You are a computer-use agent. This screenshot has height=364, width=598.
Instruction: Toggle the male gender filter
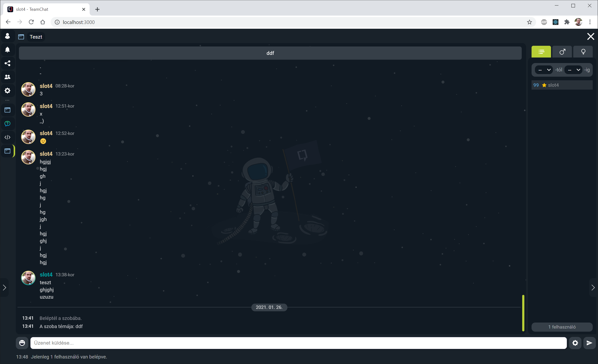[x=562, y=52]
